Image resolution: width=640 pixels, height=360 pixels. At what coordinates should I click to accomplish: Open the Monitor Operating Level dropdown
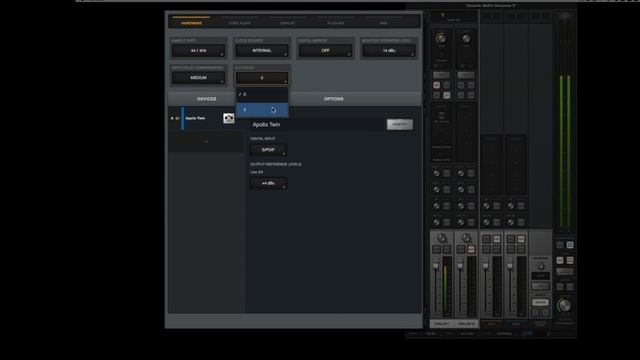tap(389, 51)
